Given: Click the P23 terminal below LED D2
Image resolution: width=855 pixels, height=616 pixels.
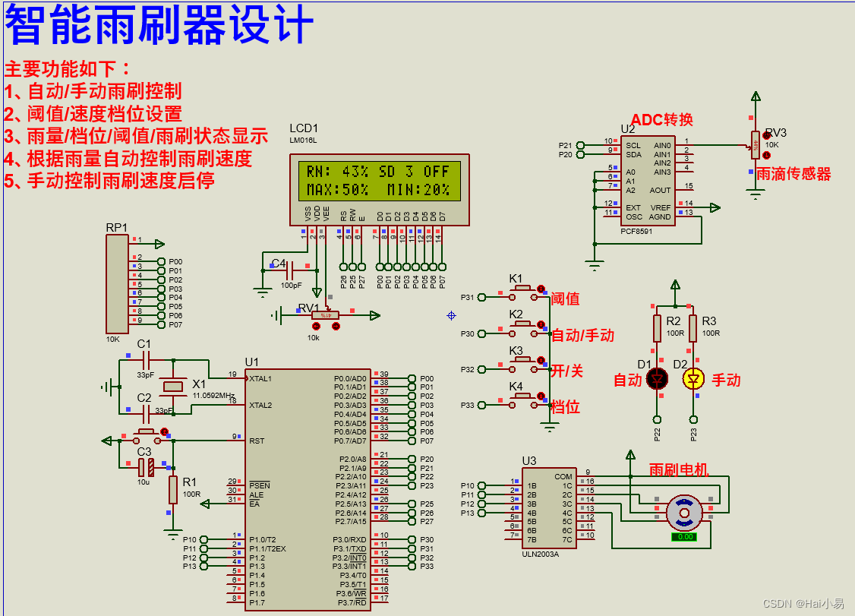Looking at the screenshot, I should coord(693,419).
